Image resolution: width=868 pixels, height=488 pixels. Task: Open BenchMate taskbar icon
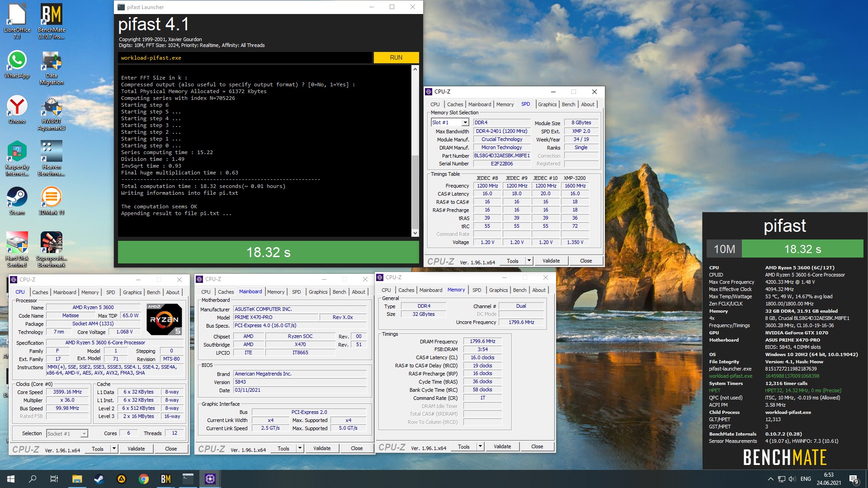pyautogui.click(x=166, y=479)
